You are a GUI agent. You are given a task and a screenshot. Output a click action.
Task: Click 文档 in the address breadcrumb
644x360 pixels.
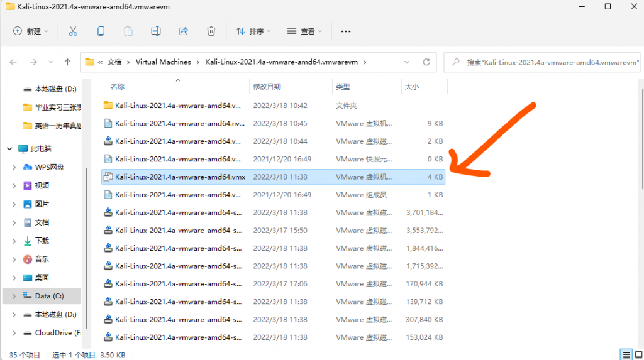coord(114,62)
